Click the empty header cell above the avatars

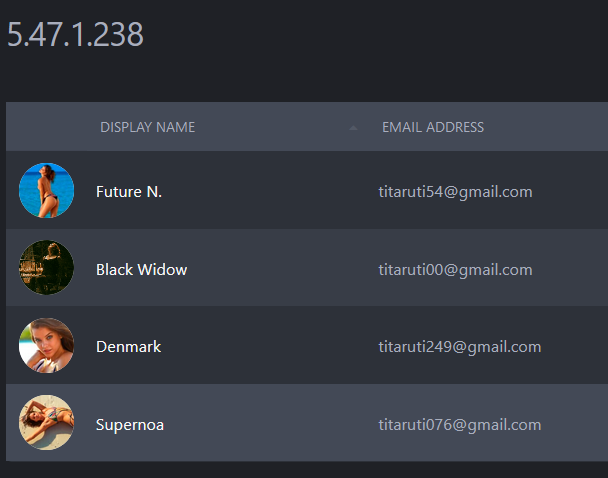pos(46,127)
